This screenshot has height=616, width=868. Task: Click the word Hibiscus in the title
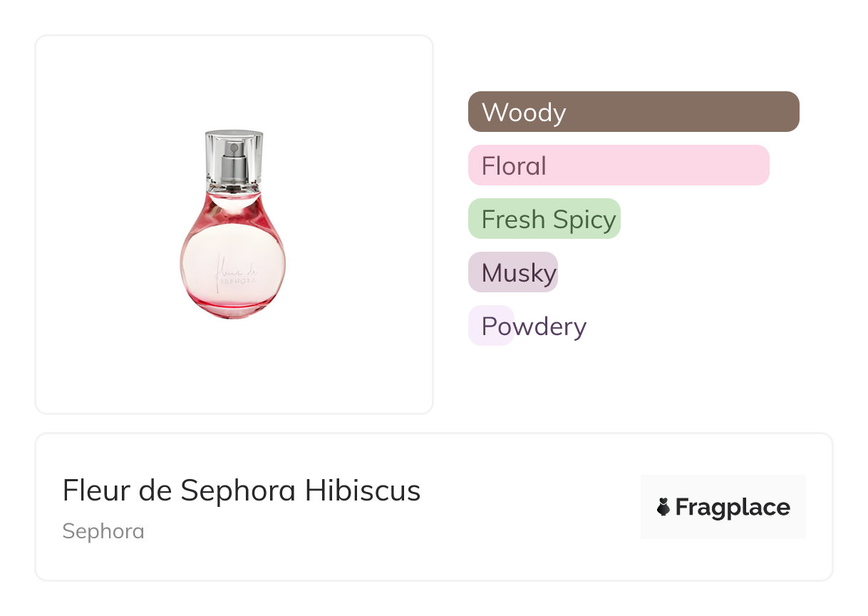tap(363, 491)
